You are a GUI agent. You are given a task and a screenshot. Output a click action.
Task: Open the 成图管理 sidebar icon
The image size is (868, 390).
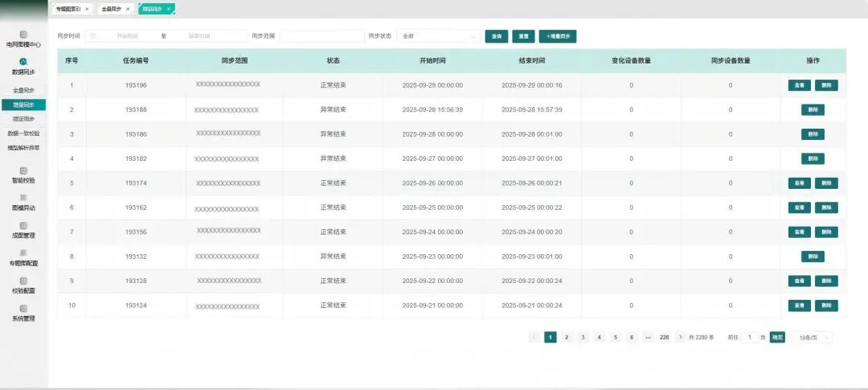point(23,225)
